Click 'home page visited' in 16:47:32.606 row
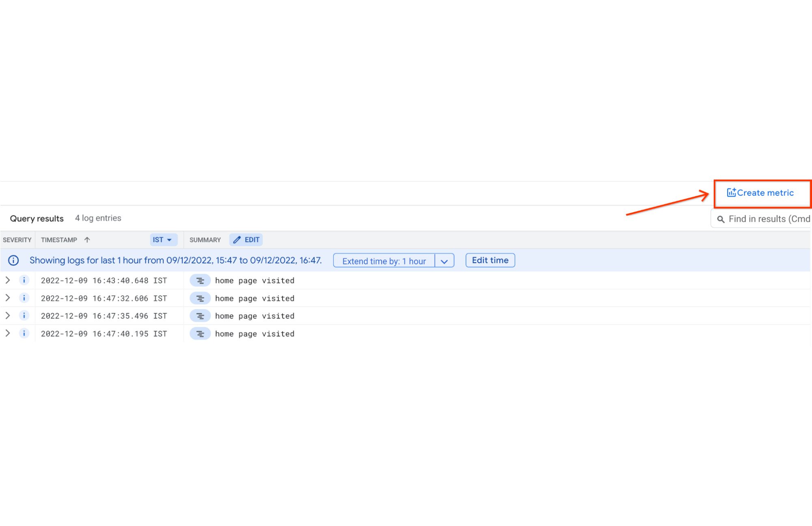The width and height of the screenshot is (812, 526). [x=255, y=299]
